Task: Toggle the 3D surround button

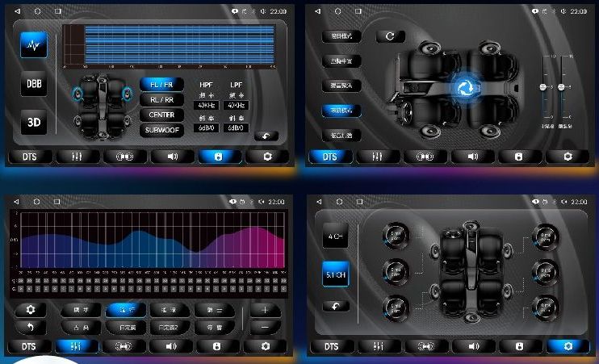Action: [35, 122]
